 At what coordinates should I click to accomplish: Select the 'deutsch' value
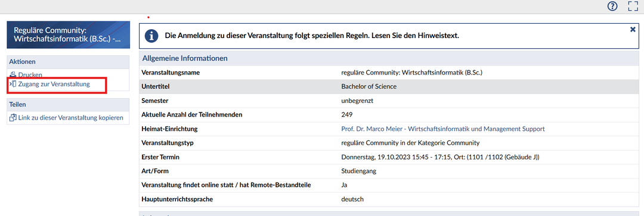click(353, 199)
